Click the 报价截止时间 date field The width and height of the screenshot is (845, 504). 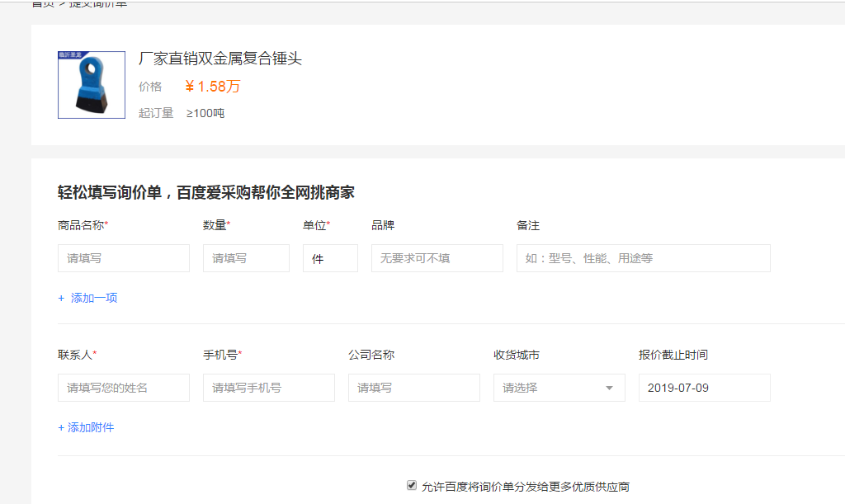pos(705,387)
